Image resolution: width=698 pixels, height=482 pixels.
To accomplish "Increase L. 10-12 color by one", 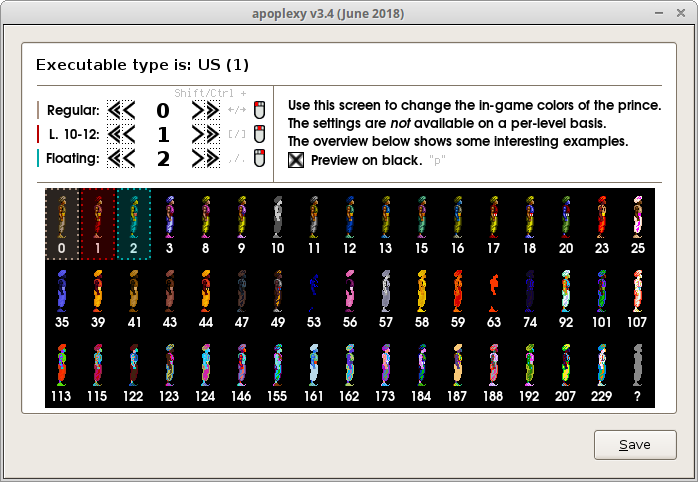I will [x=198, y=134].
